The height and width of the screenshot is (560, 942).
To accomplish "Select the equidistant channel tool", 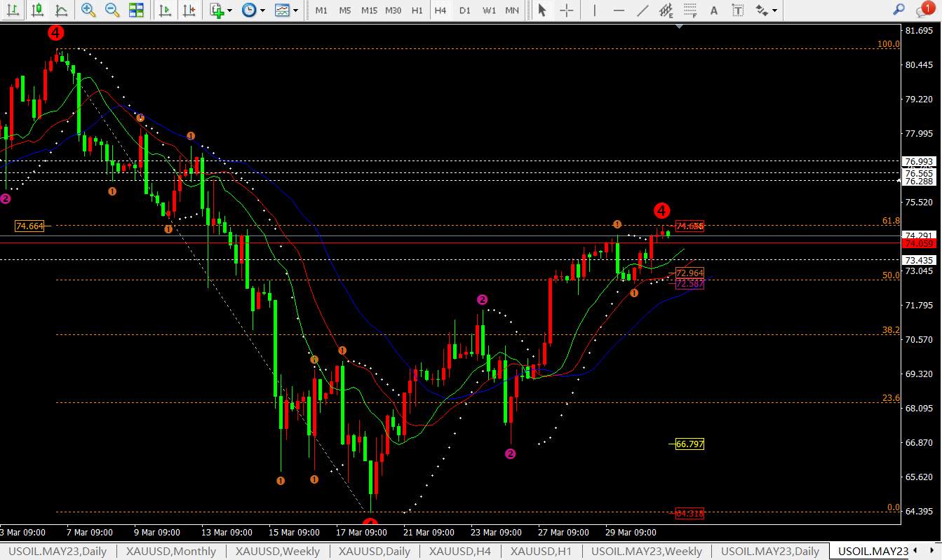I will [666, 11].
